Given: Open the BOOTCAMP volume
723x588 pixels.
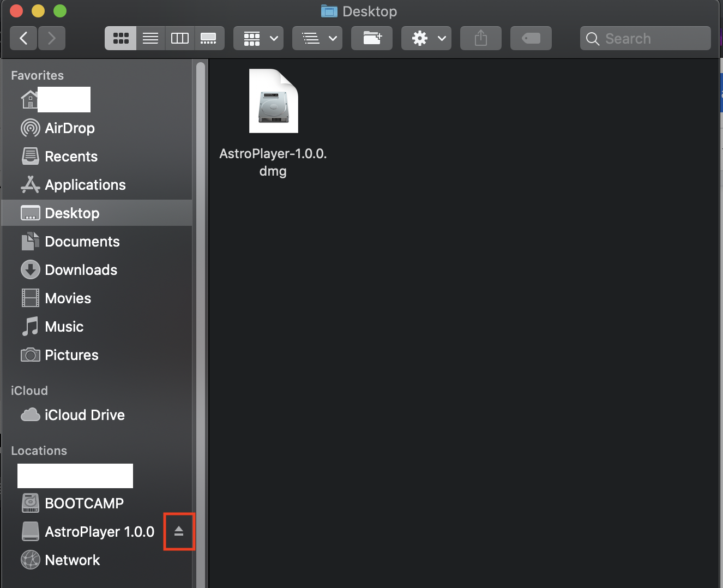Looking at the screenshot, I should pyautogui.click(x=97, y=503).
